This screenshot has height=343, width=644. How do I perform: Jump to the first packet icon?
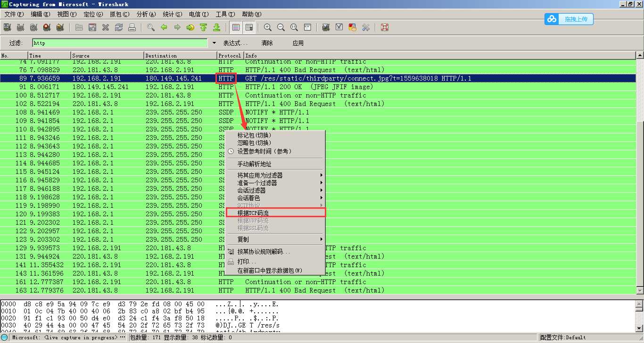click(204, 27)
